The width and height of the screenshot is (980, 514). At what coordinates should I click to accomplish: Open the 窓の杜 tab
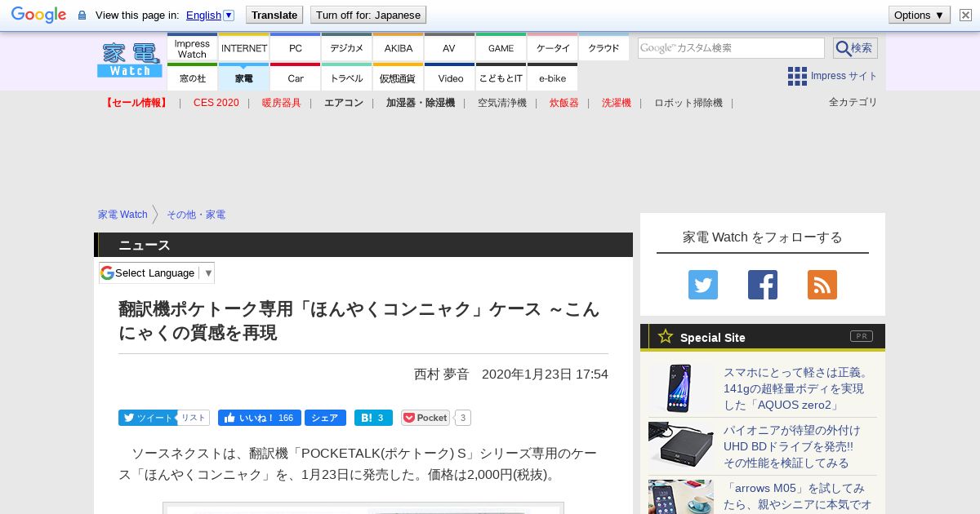click(192, 78)
